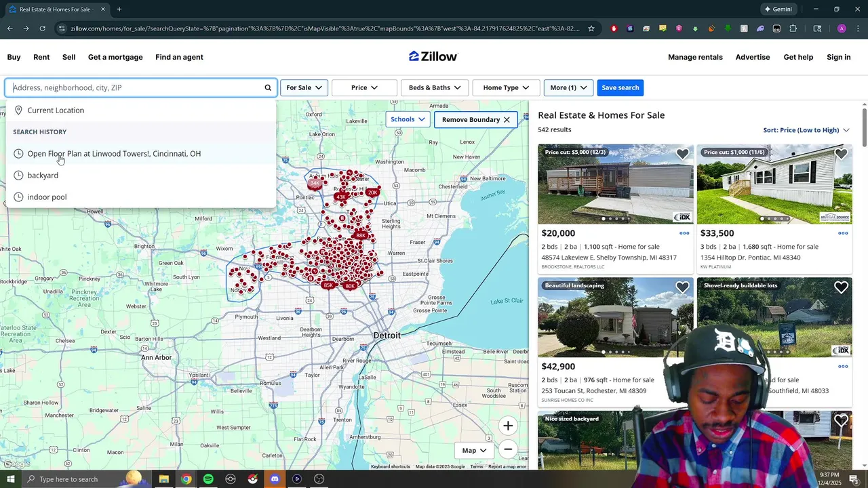Click the 20K price marker on map

372,192
